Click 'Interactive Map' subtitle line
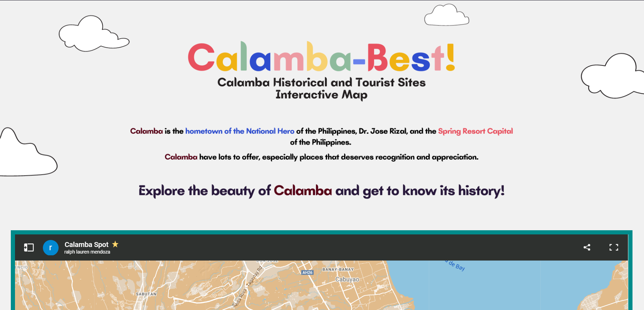 point(321,95)
